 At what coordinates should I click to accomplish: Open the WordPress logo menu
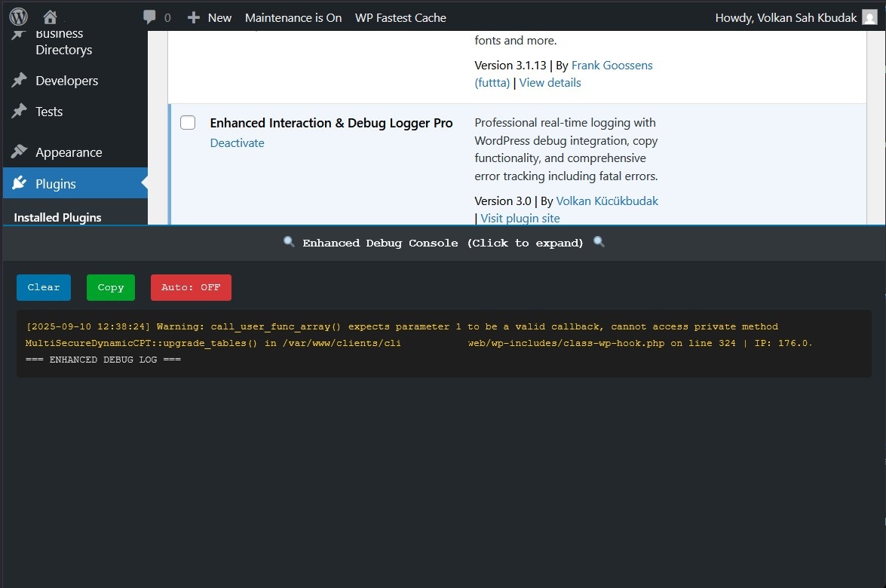click(x=19, y=17)
